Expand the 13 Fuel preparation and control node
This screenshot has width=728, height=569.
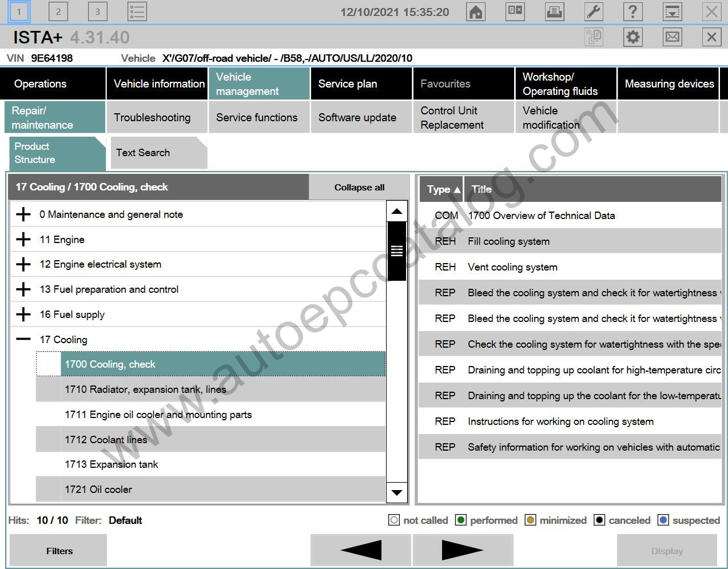tap(23, 289)
